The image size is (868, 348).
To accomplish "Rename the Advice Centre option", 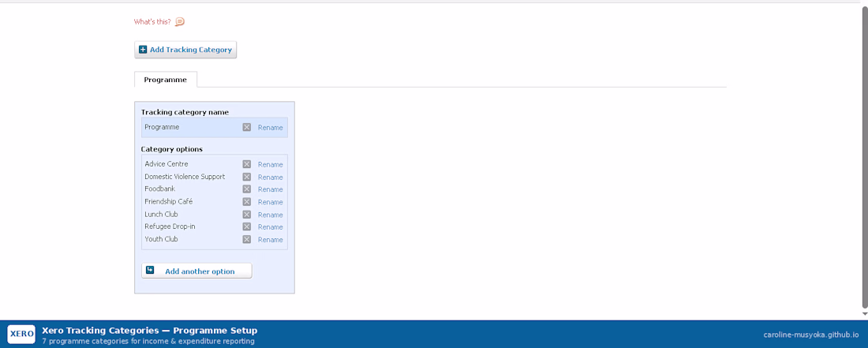I will pyautogui.click(x=270, y=165).
